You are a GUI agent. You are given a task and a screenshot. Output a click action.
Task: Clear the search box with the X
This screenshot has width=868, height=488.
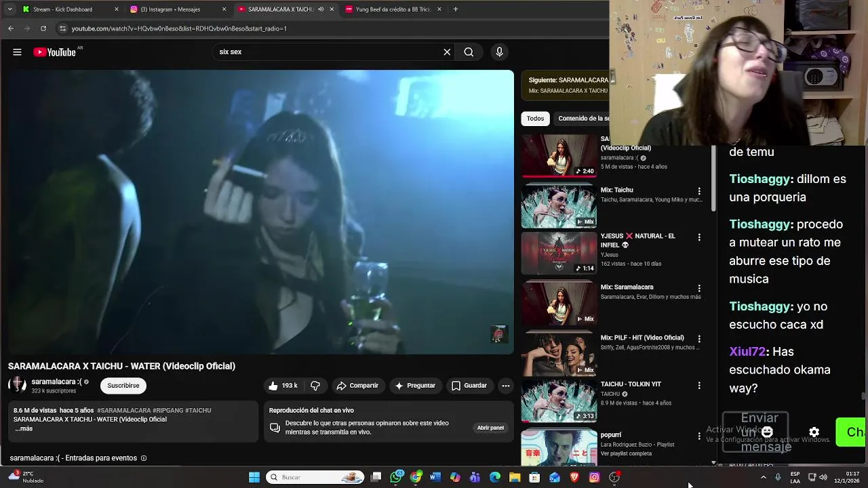pyautogui.click(x=447, y=52)
